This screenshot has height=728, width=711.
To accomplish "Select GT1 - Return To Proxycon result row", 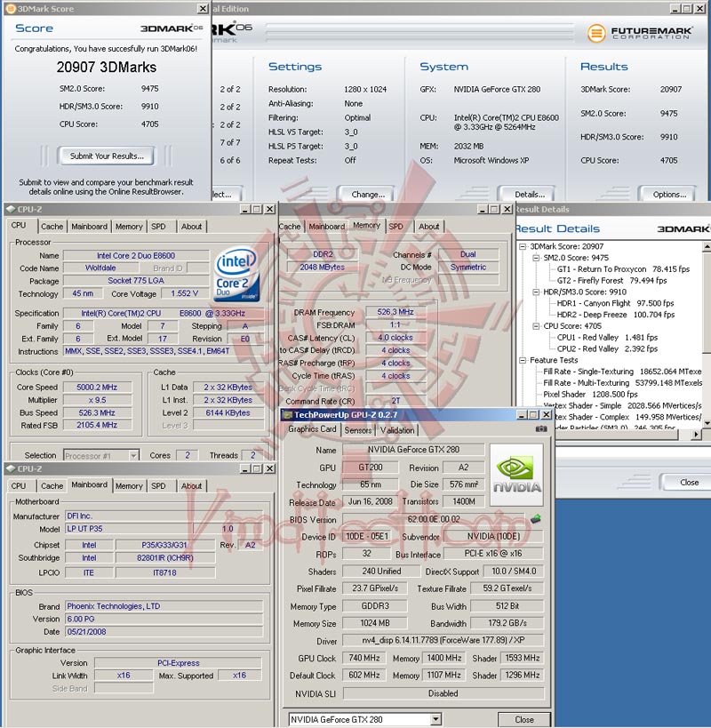I will click(623, 269).
